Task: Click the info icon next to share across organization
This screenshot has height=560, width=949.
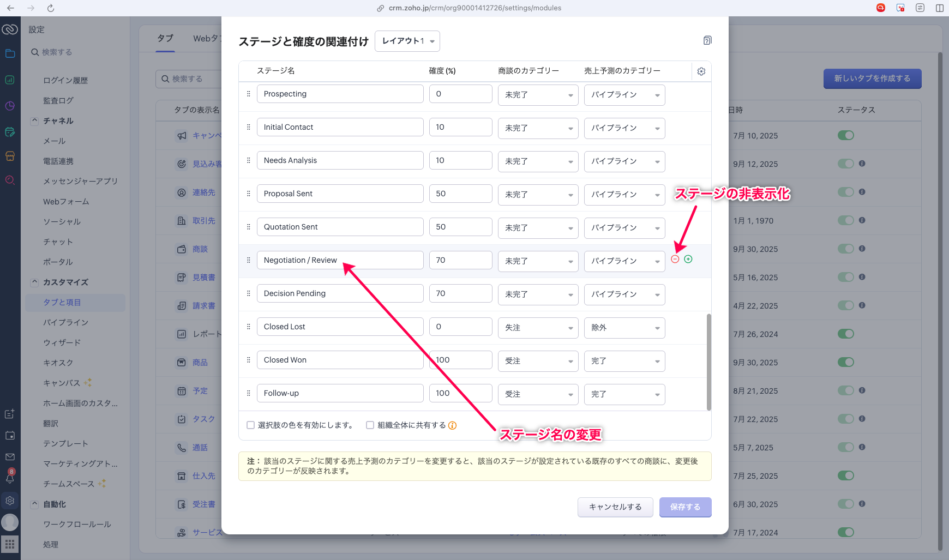Action: click(453, 425)
